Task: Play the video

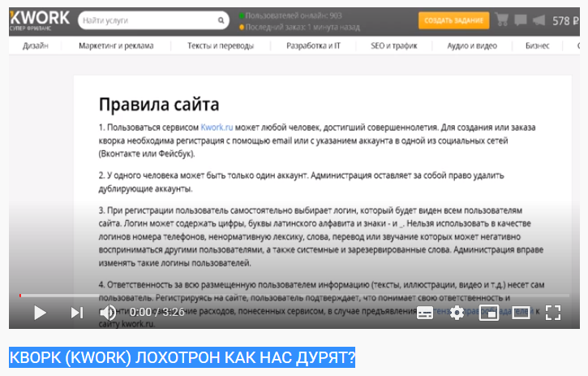Action: pyautogui.click(x=40, y=313)
